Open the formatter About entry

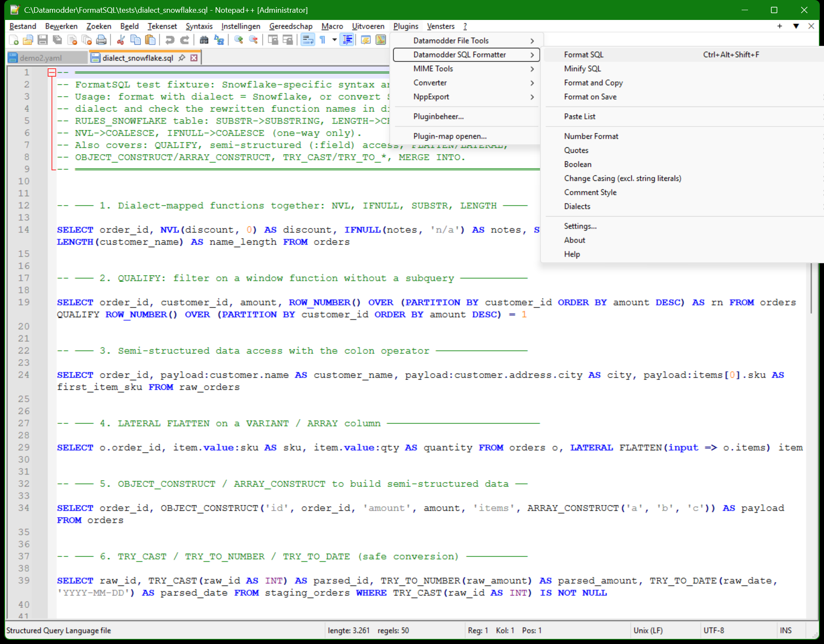(x=683, y=240)
